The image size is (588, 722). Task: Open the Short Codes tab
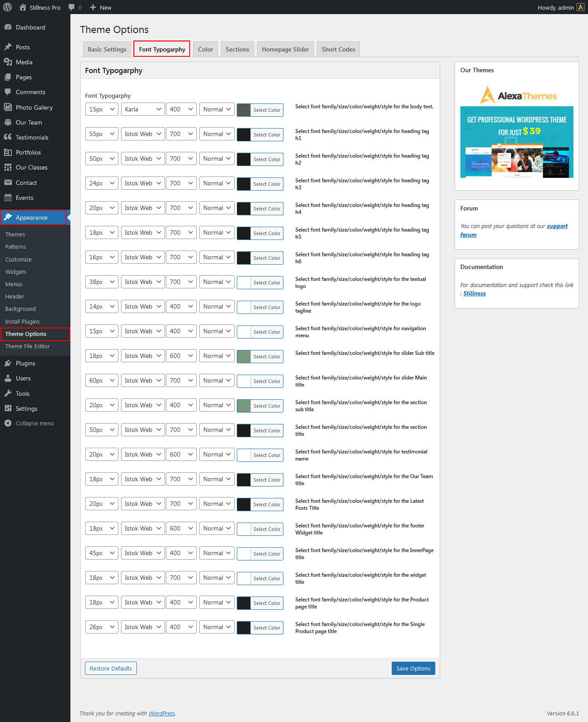[x=338, y=49]
